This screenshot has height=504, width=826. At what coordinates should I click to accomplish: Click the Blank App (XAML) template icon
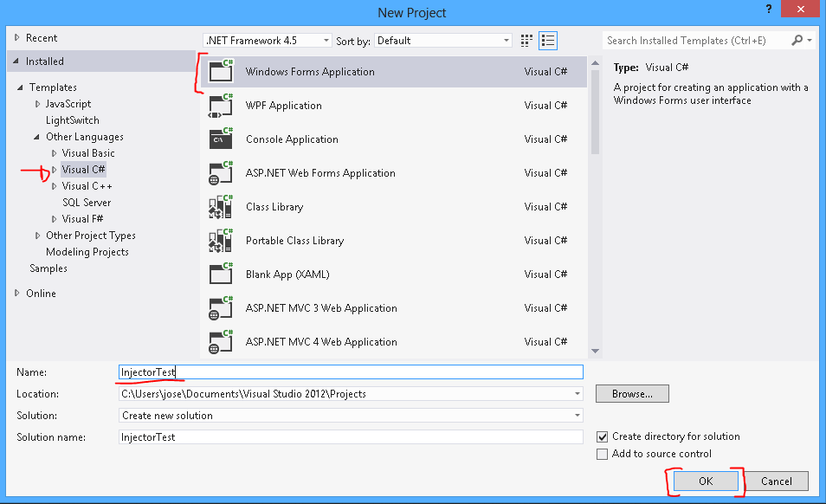[x=222, y=275]
